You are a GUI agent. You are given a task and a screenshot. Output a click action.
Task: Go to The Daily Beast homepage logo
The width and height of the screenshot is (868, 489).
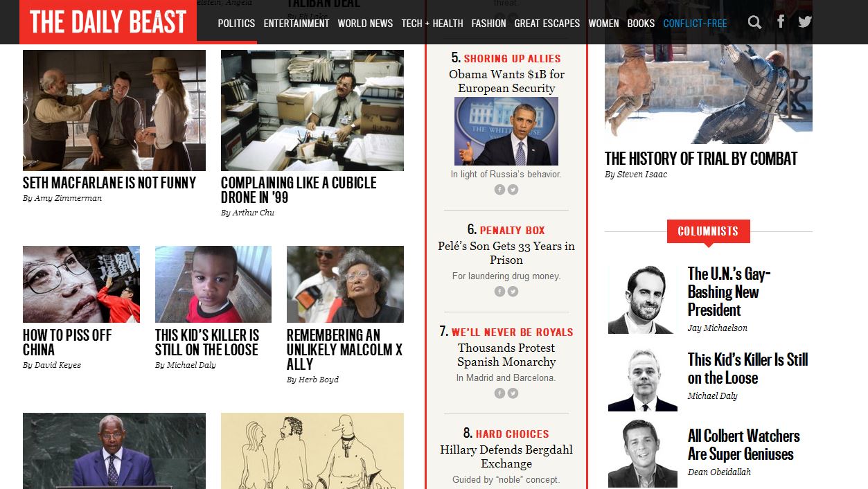tap(108, 22)
